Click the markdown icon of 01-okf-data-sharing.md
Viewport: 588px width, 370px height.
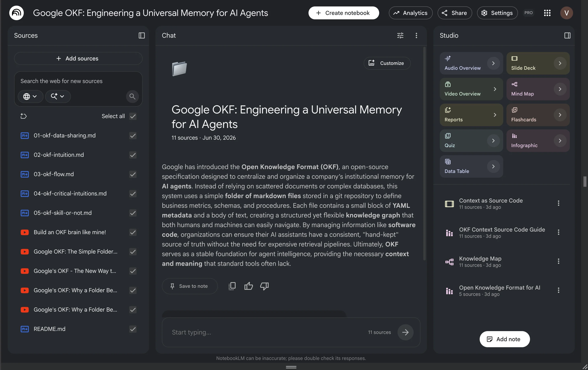pyautogui.click(x=24, y=136)
